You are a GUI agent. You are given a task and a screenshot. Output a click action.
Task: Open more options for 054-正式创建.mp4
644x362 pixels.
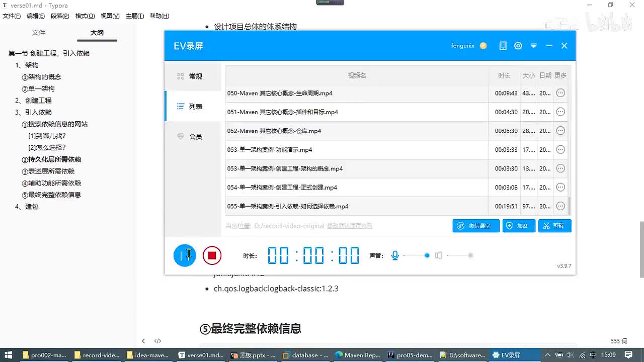click(x=560, y=187)
